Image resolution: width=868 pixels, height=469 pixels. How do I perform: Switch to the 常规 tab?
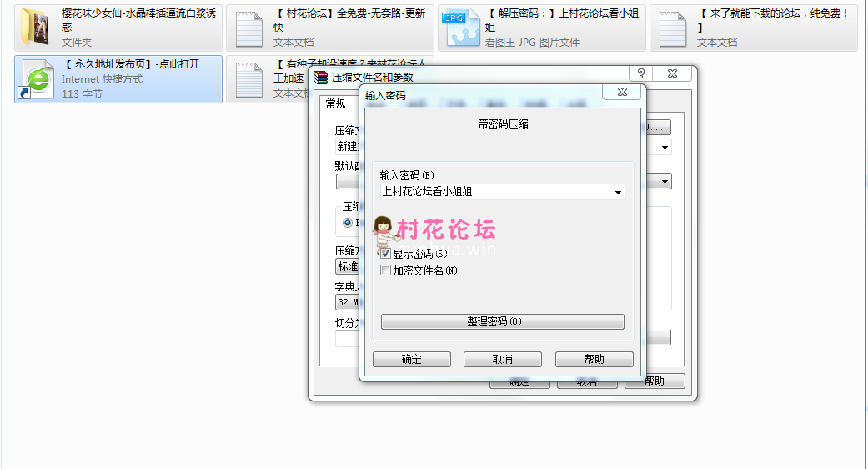pyautogui.click(x=336, y=104)
